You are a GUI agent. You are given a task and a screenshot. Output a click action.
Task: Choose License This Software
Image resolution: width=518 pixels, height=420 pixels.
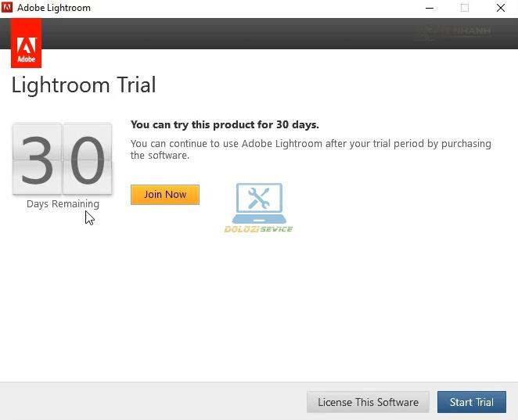pyautogui.click(x=368, y=402)
